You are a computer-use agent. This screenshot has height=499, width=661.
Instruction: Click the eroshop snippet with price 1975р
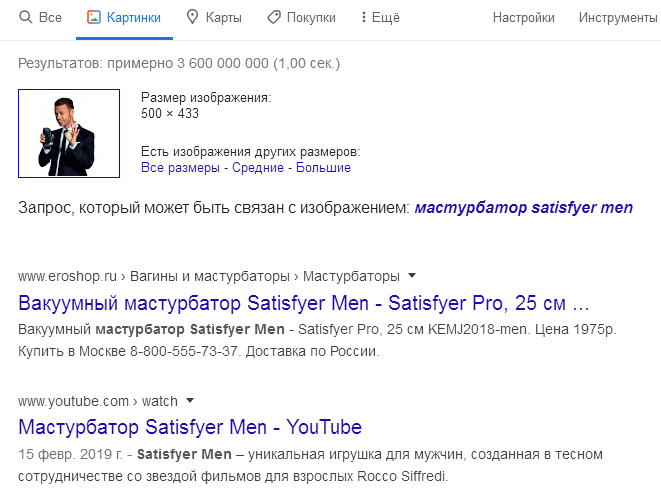[x=317, y=340]
